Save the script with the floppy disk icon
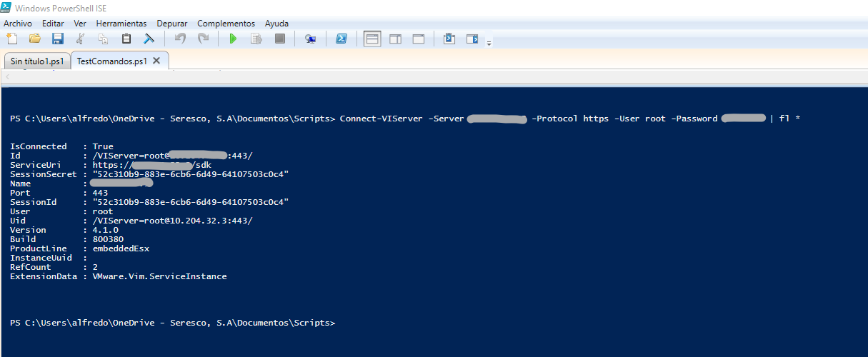Screen dimensions: 868x357 click(57, 39)
